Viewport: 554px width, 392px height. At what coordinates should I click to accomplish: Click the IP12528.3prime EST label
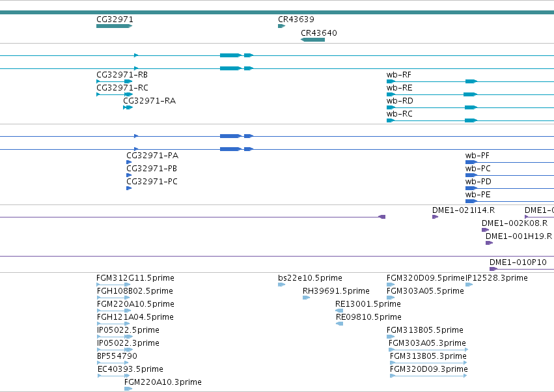tap(497, 278)
